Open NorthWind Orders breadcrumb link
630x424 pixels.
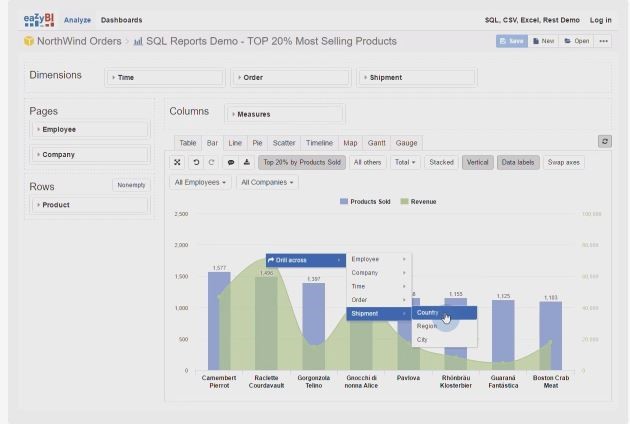(x=79, y=41)
